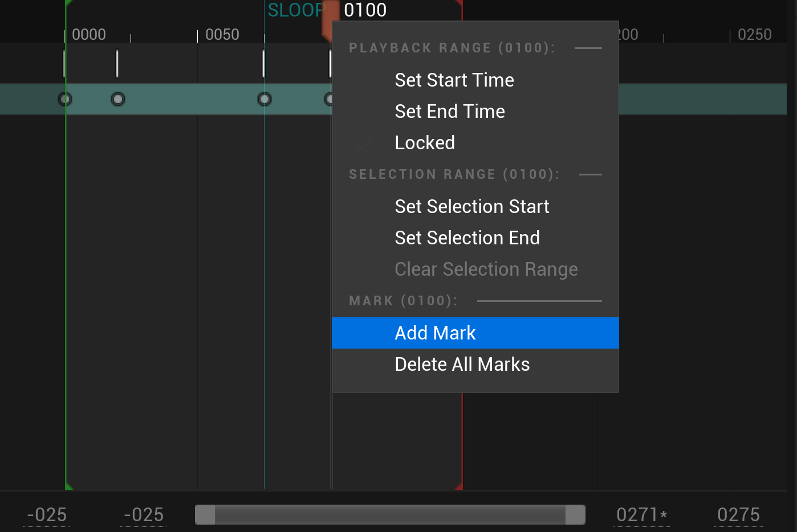
Task: Click Delete All Marks
Action: click(462, 364)
